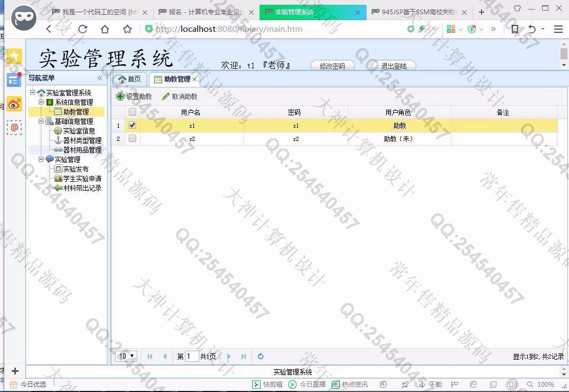Open a new browser tab with plus
The width and height of the screenshot is (569, 392).
482,12
